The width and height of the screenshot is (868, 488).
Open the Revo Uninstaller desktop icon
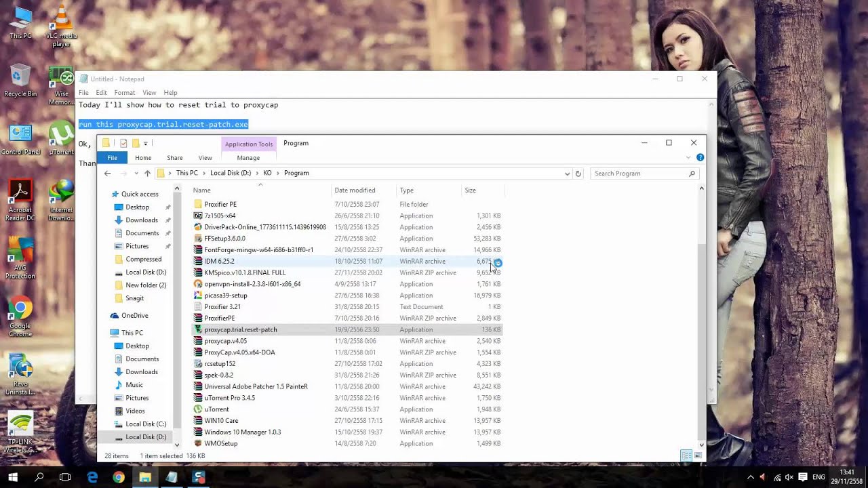point(20,375)
